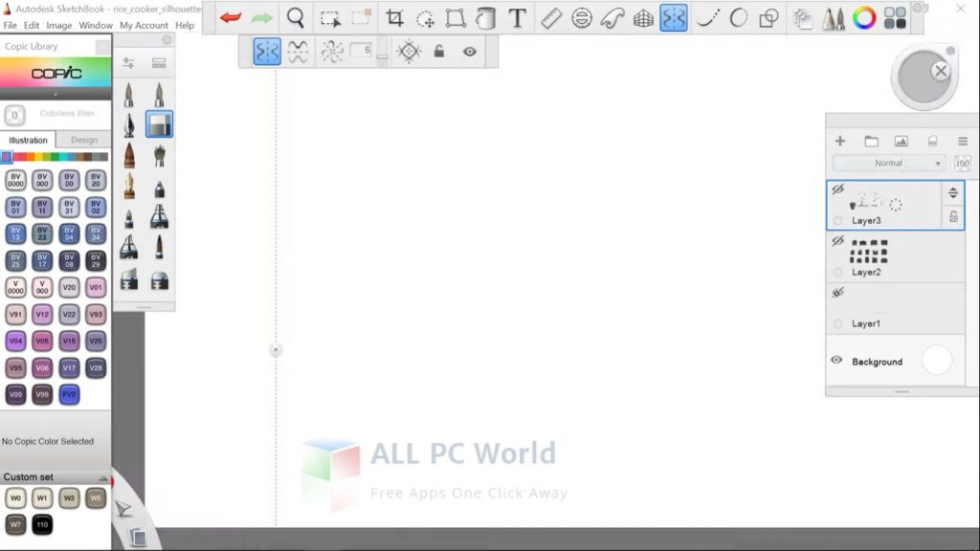This screenshot has height=551, width=980.
Task: Activate the French Curve tool
Action: 612,18
